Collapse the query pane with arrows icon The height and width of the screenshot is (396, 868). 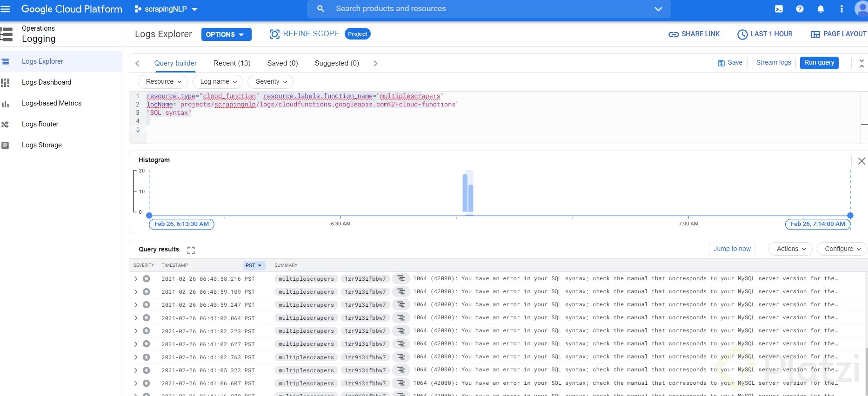coord(861,63)
